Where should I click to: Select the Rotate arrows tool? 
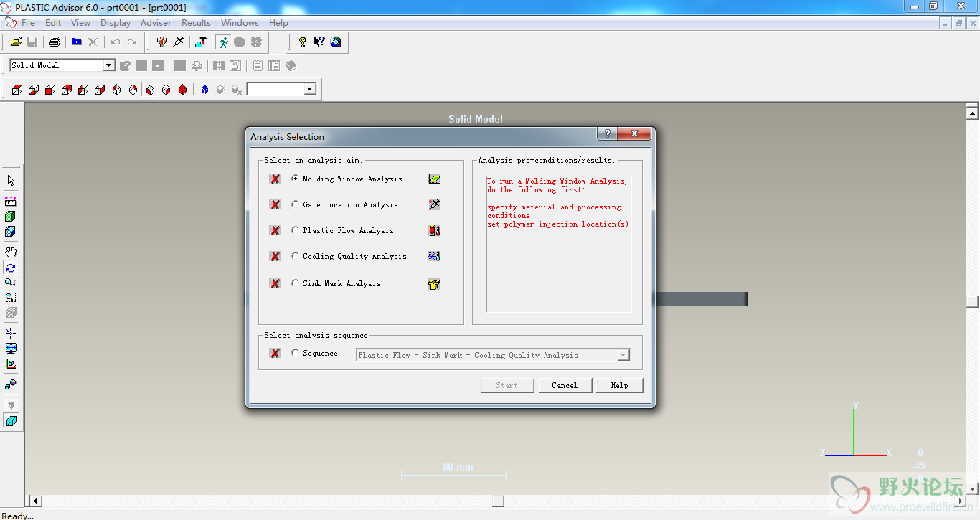(11, 268)
